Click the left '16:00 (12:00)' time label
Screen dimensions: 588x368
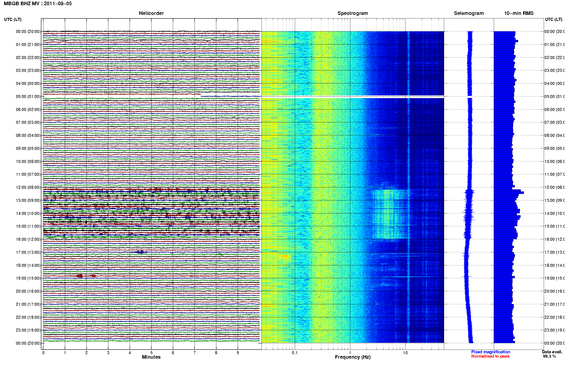point(28,239)
